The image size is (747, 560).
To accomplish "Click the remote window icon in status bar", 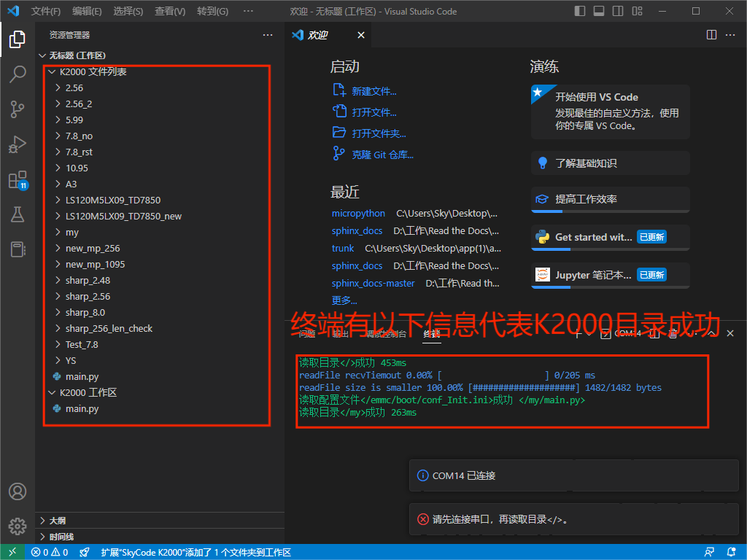I will click(x=12, y=552).
